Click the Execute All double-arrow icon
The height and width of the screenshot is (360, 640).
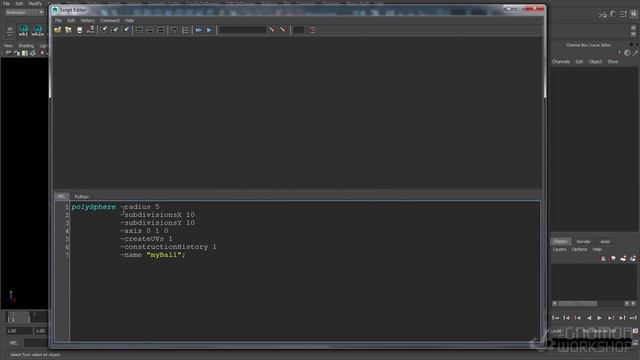pos(199,30)
